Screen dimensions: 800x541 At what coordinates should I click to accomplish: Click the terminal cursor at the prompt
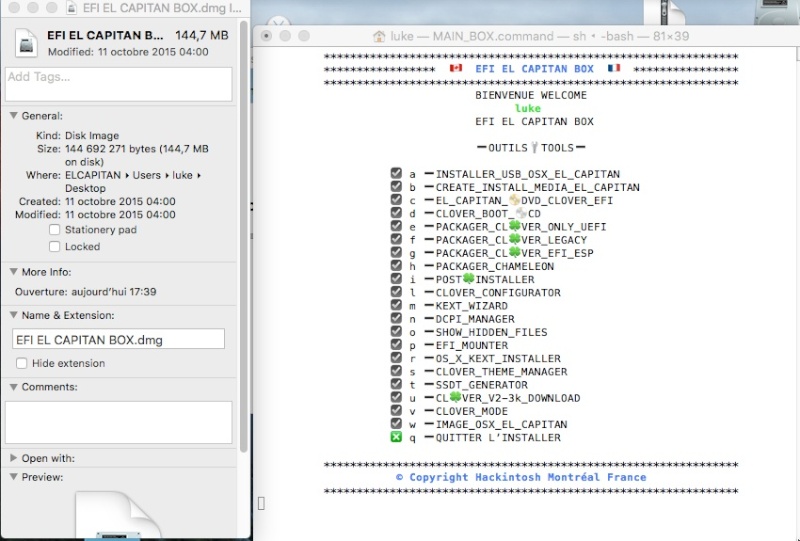point(261,503)
